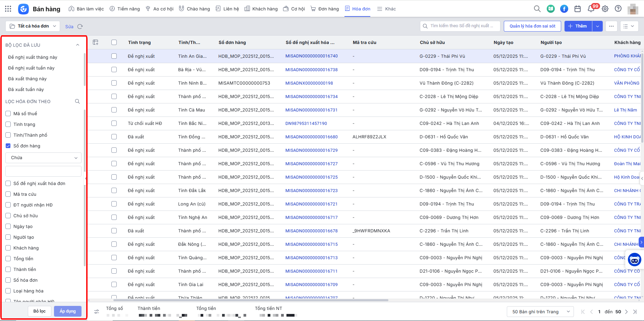Open the 50 Bản ghi trên Trang dropdown
The height and width of the screenshot is (321, 644).
(x=540, y=312)
